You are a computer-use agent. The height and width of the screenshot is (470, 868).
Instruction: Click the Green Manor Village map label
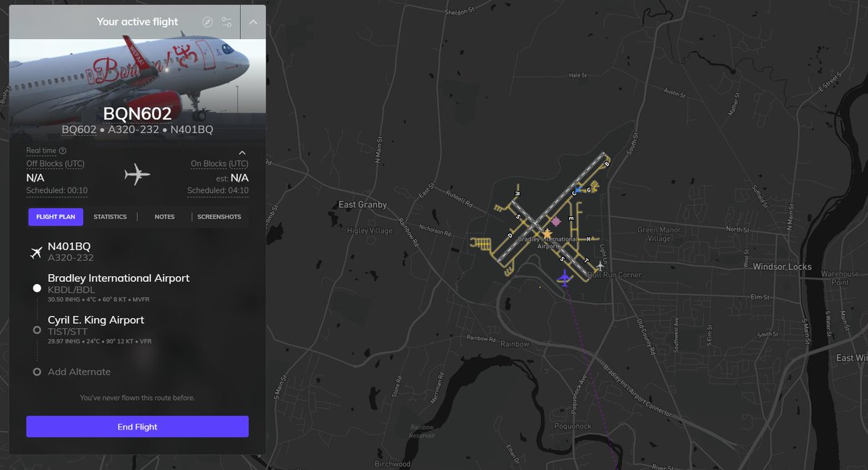click(x=659, y=234)
